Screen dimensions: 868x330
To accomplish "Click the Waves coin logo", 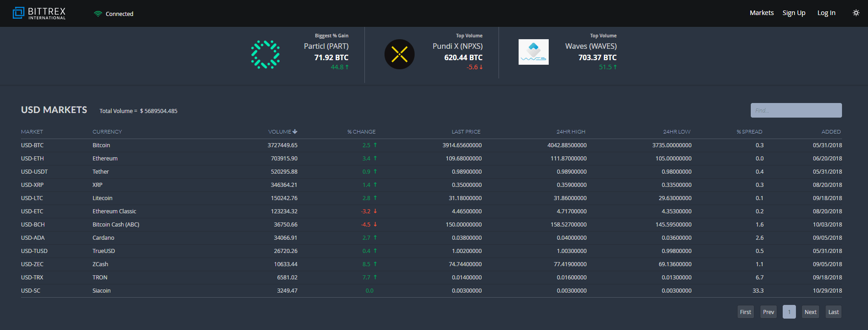I will tap(533, 52).
